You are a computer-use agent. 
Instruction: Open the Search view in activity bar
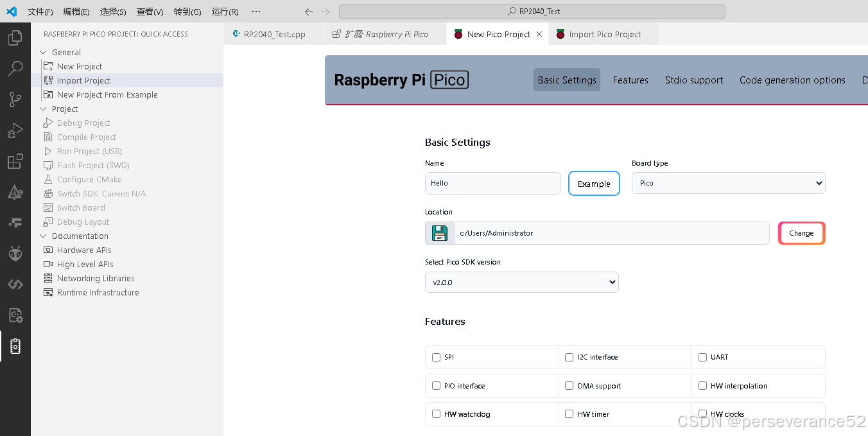click(15, 68)
